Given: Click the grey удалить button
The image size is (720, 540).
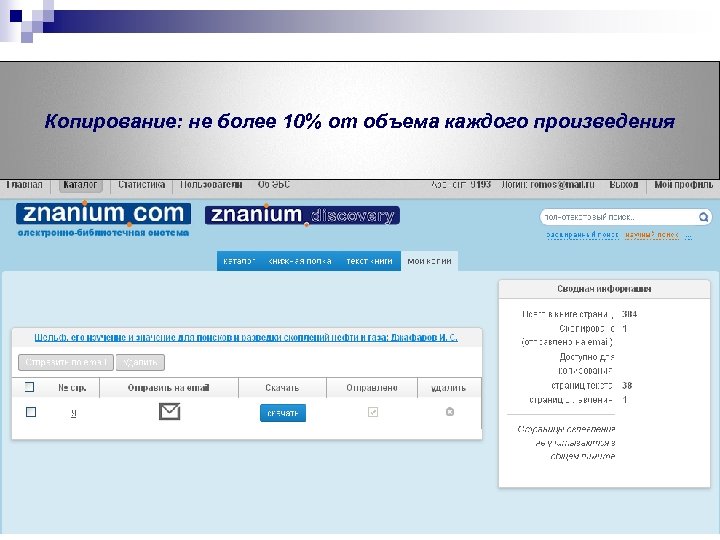Looking at the screenshot, I should 141,362.
